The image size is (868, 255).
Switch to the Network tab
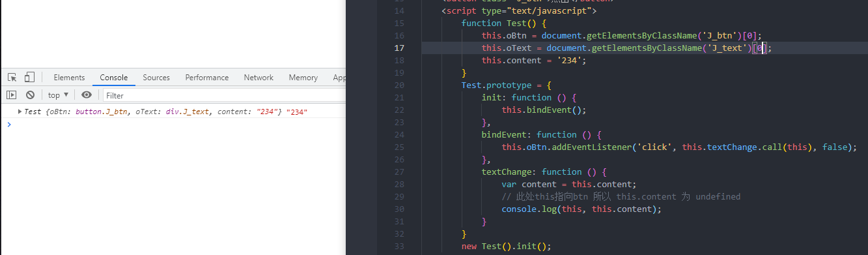tap(259, 78)
